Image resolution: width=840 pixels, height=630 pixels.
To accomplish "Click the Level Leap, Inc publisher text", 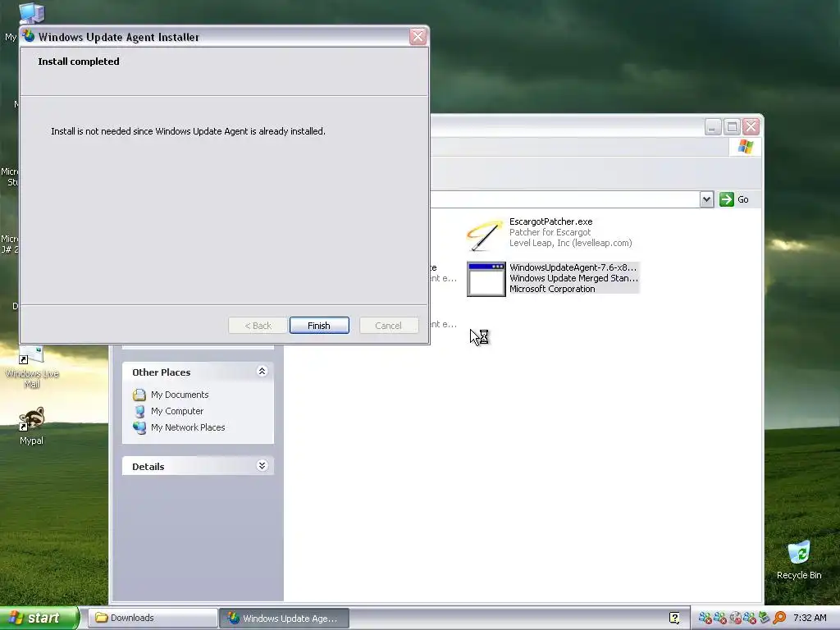I will (571, 243).
